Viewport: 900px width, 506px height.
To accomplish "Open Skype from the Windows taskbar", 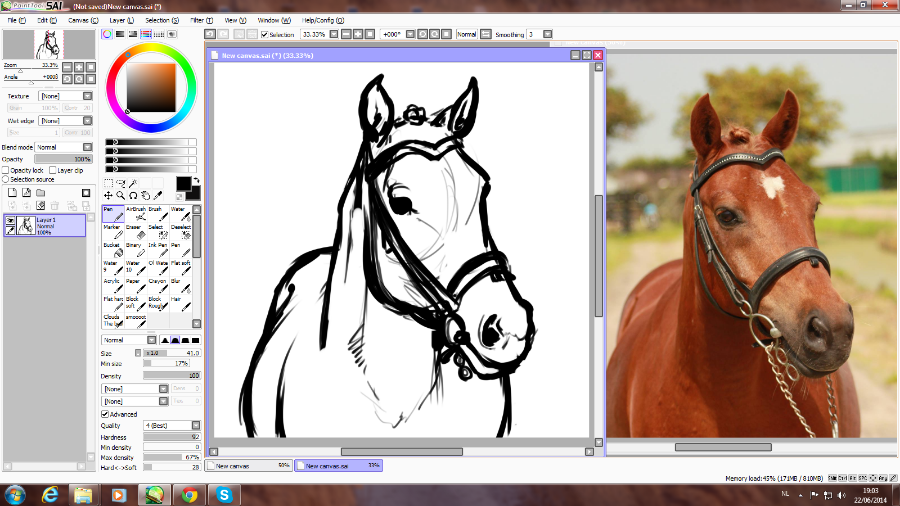I will 224,494.
